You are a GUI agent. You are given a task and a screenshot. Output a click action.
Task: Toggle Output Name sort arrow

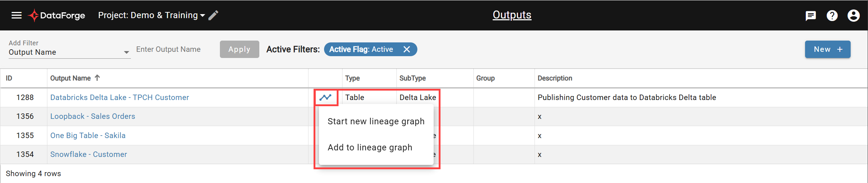point(97,78)
